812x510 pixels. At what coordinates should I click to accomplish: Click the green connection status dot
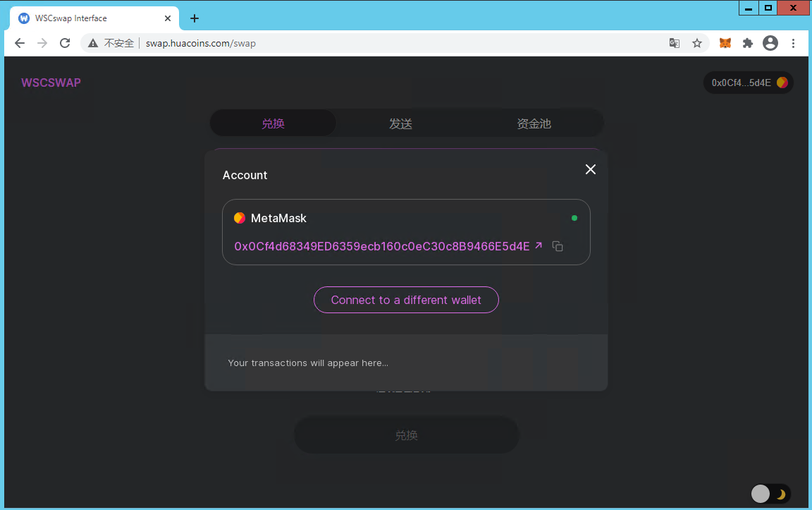[x=574, y=218]
